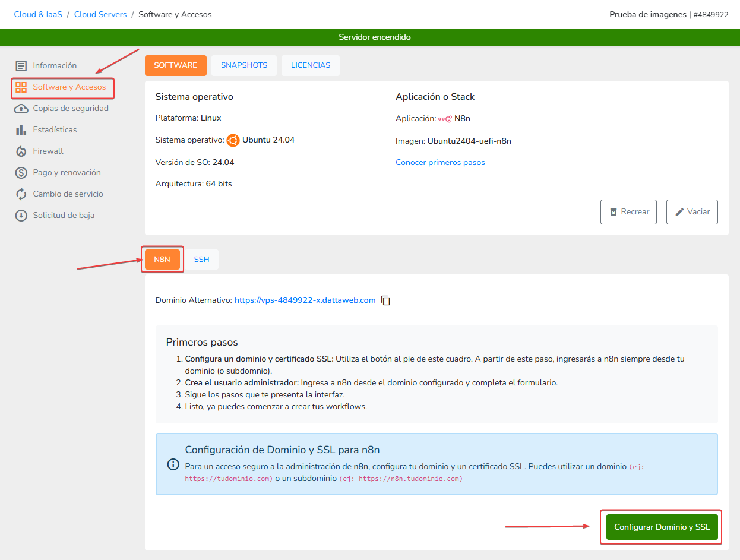Click the Firewall flame icon
Image resolution: width=740 pixels, height=560 pixels.
21,151
